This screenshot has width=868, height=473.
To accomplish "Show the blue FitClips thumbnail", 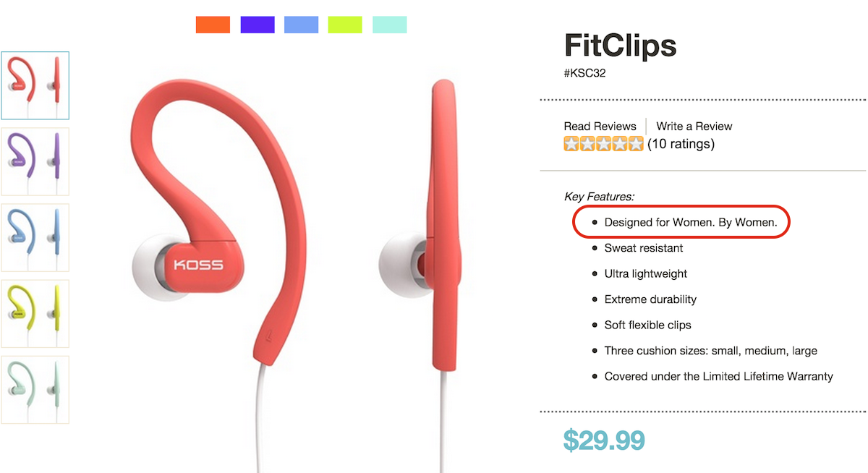I will [x=35, y=237].
